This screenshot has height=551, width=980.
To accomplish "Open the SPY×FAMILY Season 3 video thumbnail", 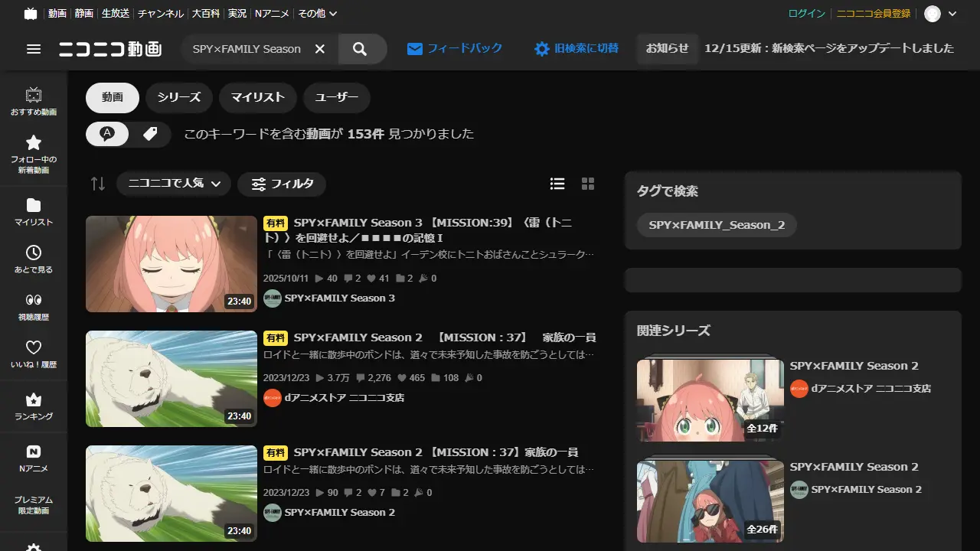I will [x=171, y=263].
